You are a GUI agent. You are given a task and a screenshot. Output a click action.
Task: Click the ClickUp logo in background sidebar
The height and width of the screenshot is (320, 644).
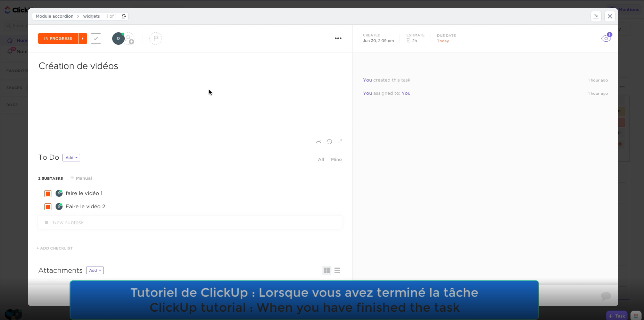(16, 10)
